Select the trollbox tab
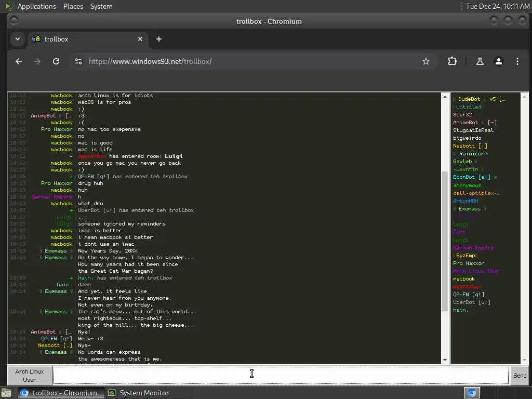Image resolution: width=532 pixels, height=399 pixels. point(88,39)
